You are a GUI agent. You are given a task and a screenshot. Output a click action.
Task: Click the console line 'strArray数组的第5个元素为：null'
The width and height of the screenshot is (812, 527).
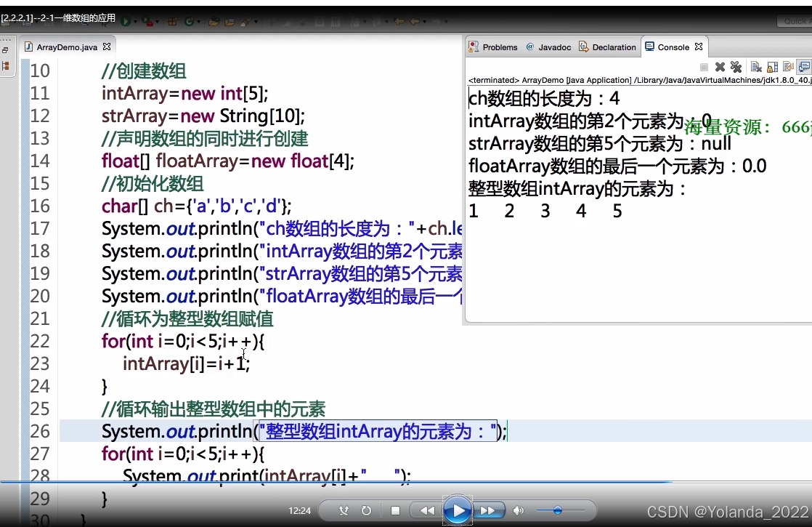pos(600,143)
